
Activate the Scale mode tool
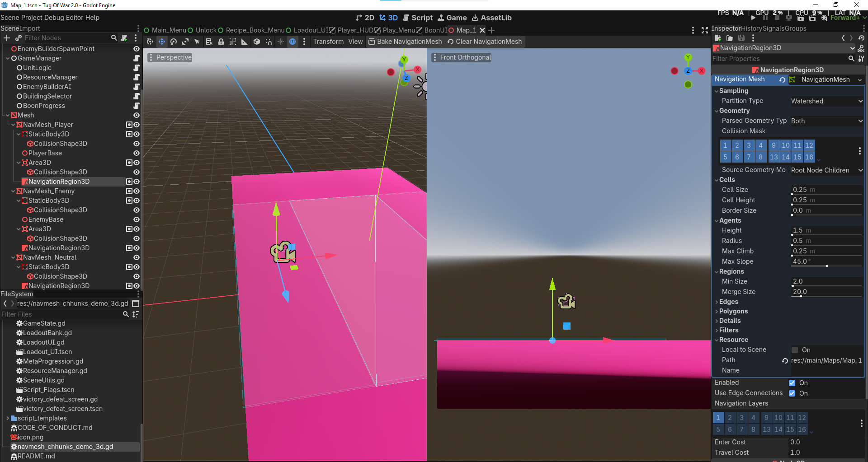[185, 42]
